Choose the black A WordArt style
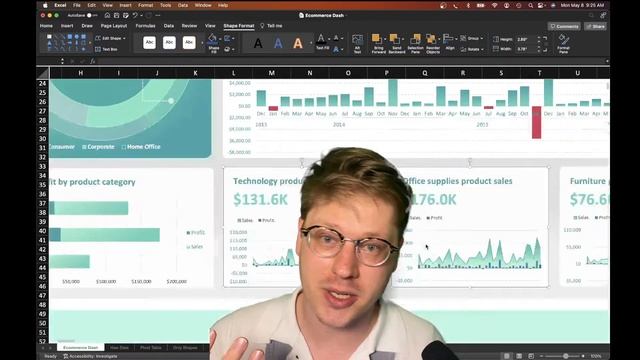The height and width of the screenshot is (360, 640). 258,43
